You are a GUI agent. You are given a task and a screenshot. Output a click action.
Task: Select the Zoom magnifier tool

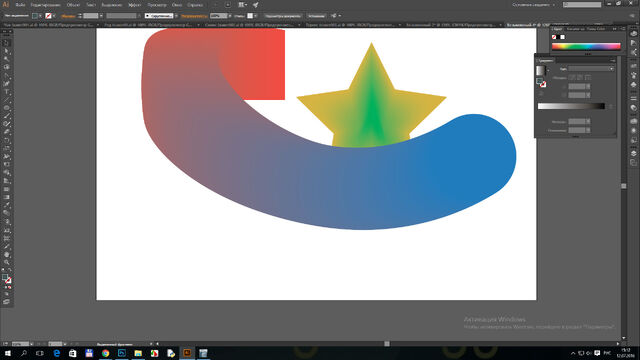coord(7,262)
